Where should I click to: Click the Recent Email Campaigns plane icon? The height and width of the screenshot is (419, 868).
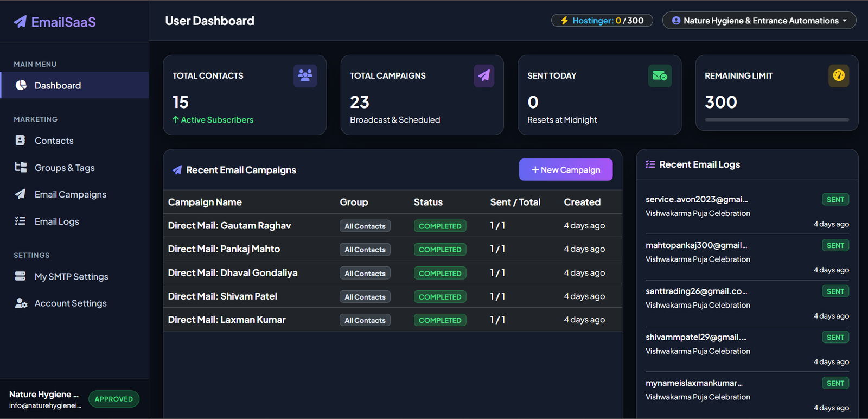[177, 170]
